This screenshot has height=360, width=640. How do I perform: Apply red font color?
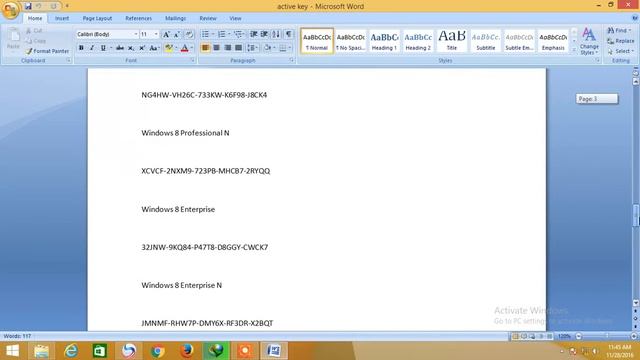click(x=184, y=48)
